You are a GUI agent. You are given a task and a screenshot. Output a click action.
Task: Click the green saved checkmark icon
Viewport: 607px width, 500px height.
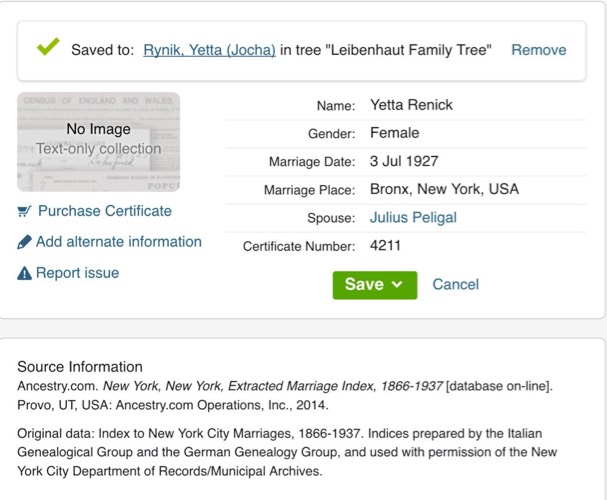point(47,47)
